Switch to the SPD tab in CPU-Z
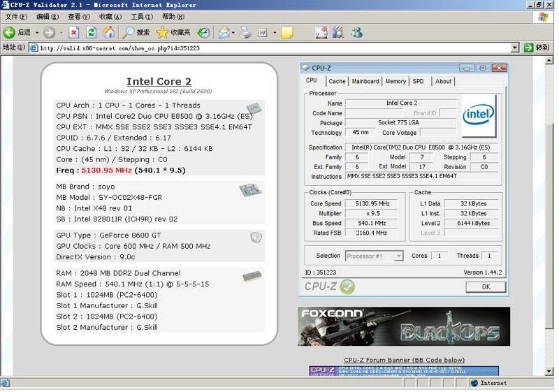The height and width of the screenshot is (392, 559). pyautogui.click(x=418, y=81)
